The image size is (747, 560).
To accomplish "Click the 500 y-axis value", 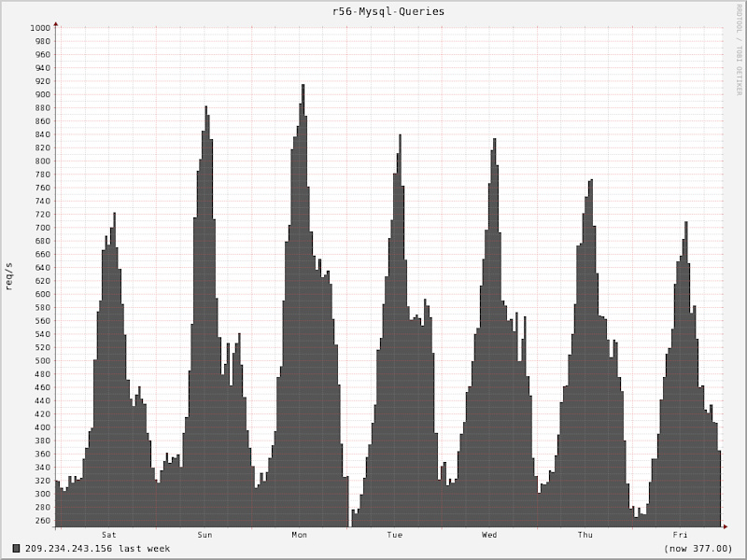I will (42, 360).
